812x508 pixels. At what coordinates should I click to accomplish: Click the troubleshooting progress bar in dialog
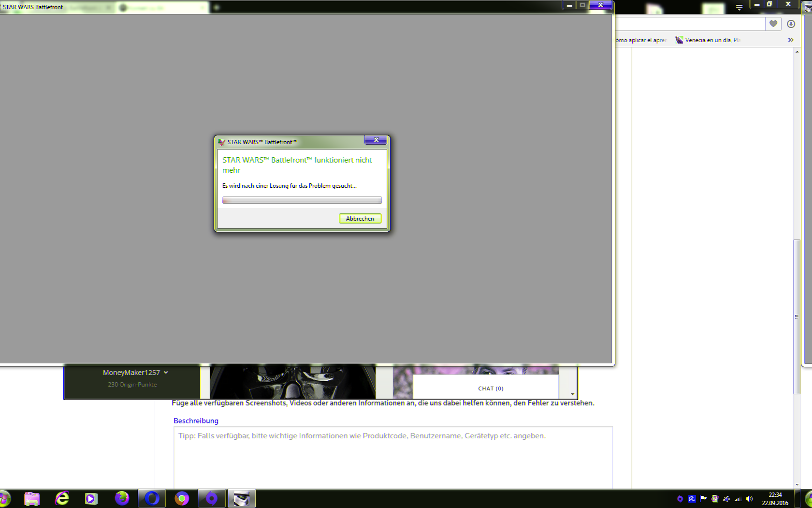302,200
